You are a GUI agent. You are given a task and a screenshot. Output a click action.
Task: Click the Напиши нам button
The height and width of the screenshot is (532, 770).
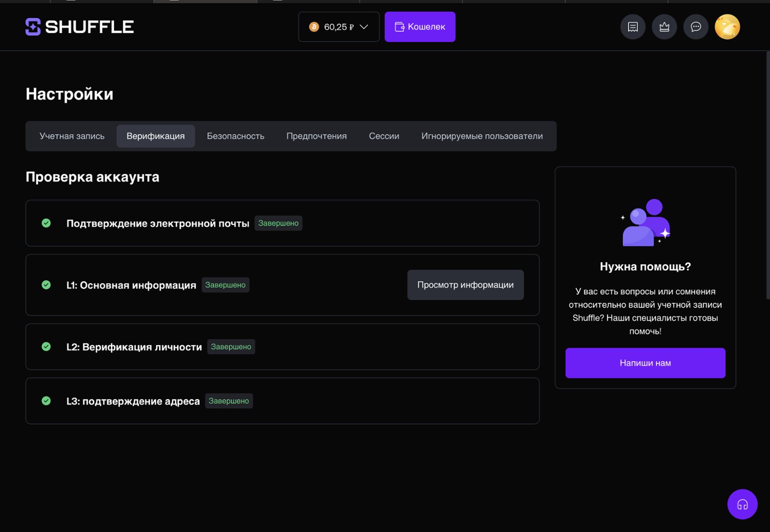click(x=645, y=363)
